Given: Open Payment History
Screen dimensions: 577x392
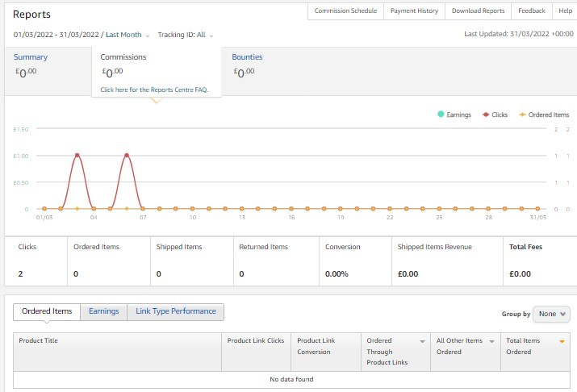Looking at the screenshot, I should click(x=414, y=10).
